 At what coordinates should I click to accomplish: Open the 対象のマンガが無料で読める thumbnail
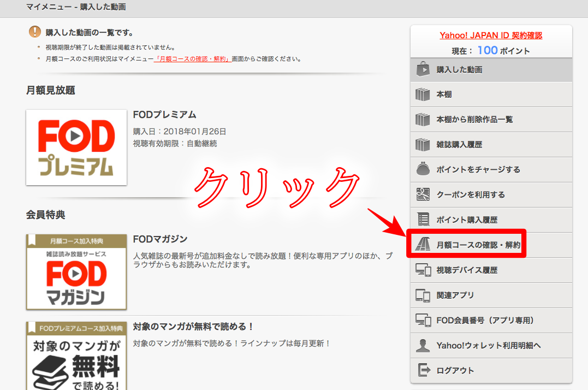(x=76, y=356)
